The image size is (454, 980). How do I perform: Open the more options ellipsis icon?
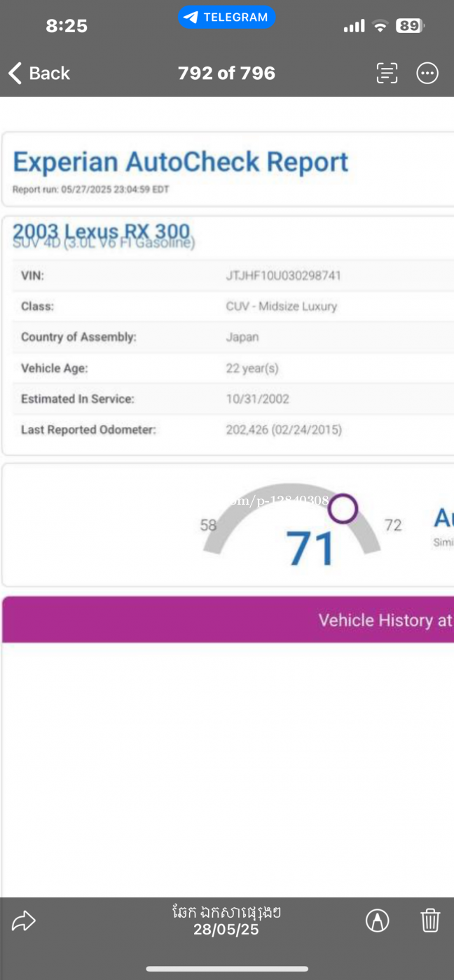pyautogui.click(x=427, y=73)
